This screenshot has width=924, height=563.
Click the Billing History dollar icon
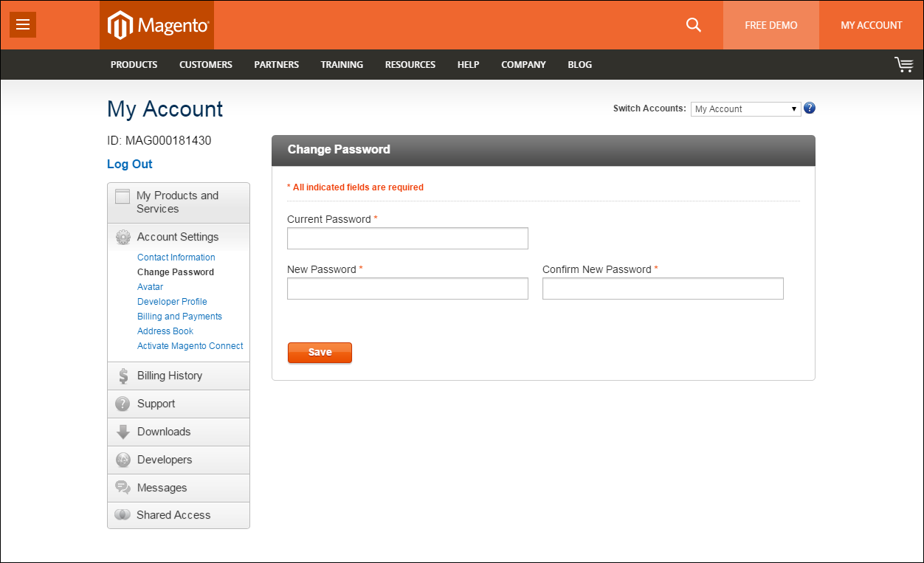(x=123, y=376)
